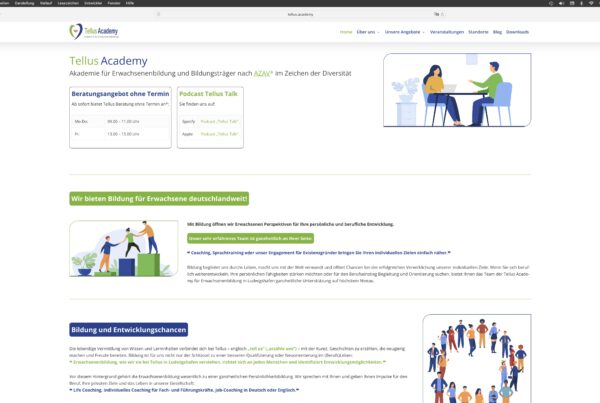Open the Fenster menu in menu bar
This screenshot has height=403, width=600.
point(114,3)
